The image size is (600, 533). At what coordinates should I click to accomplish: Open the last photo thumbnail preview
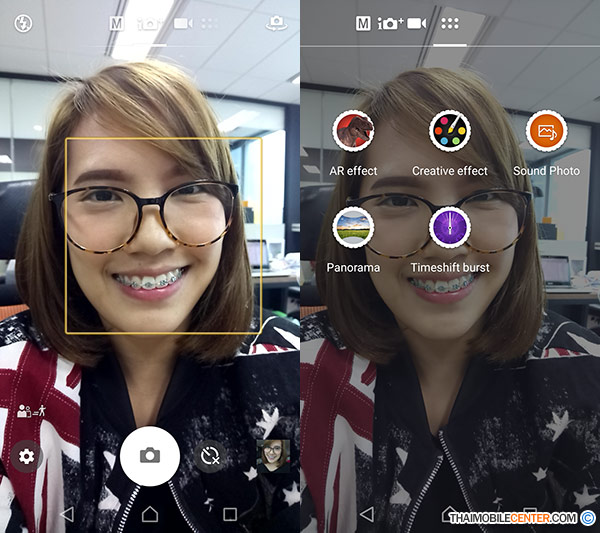click(272, 456)
